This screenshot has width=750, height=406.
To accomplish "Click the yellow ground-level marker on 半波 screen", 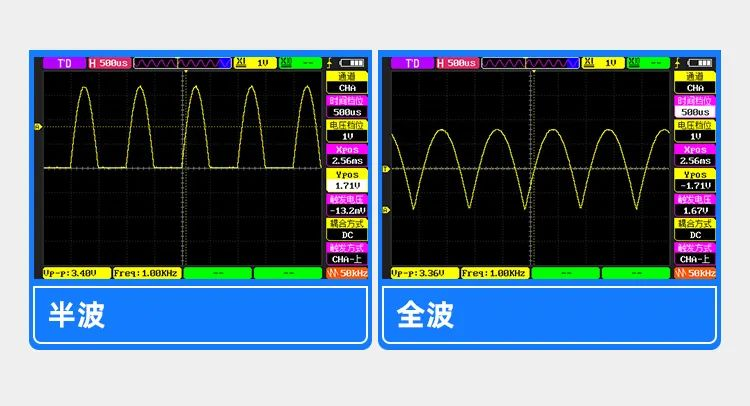I will pyautogui.click(x=38, y=127).
